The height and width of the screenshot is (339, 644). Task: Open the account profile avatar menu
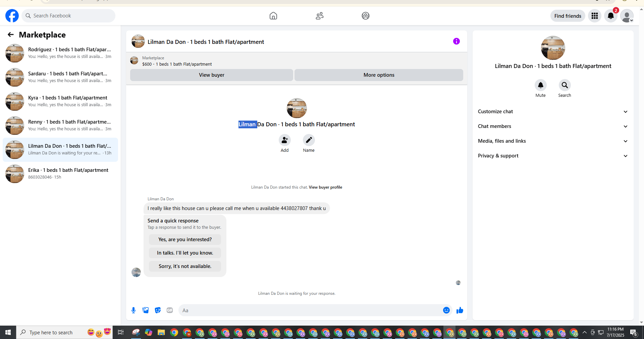627,16
